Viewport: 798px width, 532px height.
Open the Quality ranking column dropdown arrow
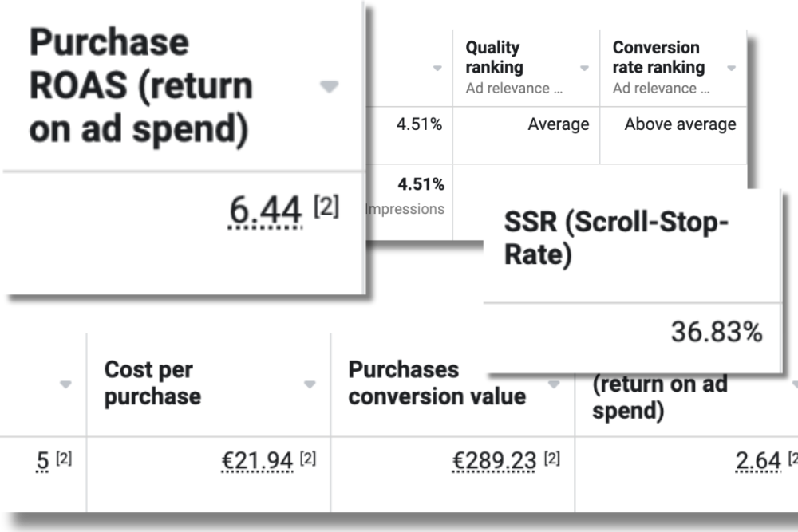coord(584,68)
